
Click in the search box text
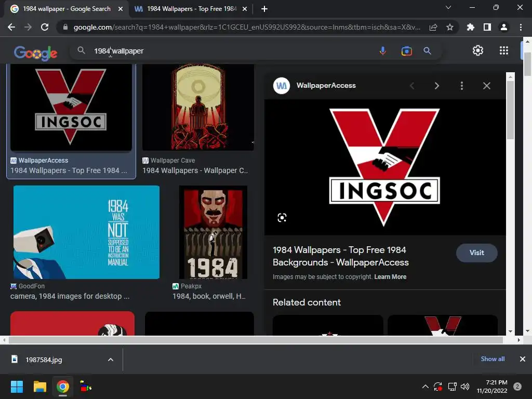pos(119,51)
